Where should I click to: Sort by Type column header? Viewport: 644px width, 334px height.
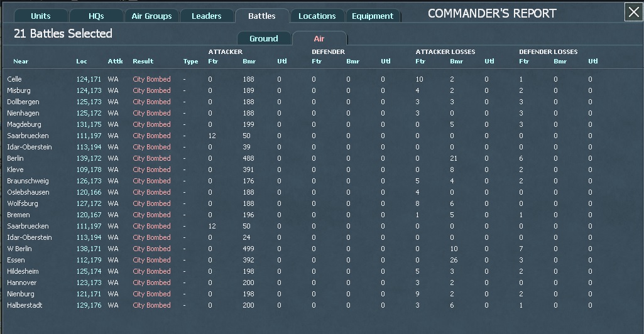(190, 62)
